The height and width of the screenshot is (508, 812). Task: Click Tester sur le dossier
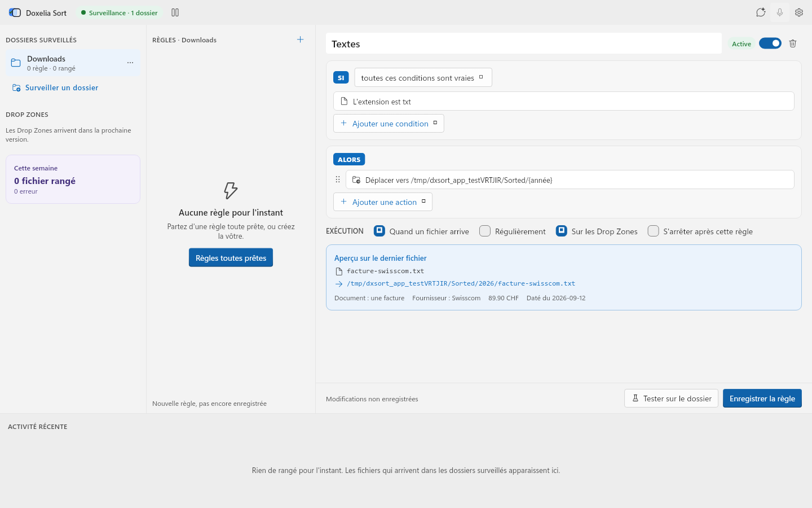(671, 398)
